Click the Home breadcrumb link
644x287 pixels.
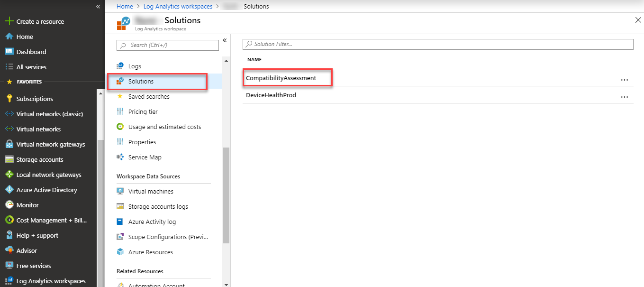tap(125, 7)
